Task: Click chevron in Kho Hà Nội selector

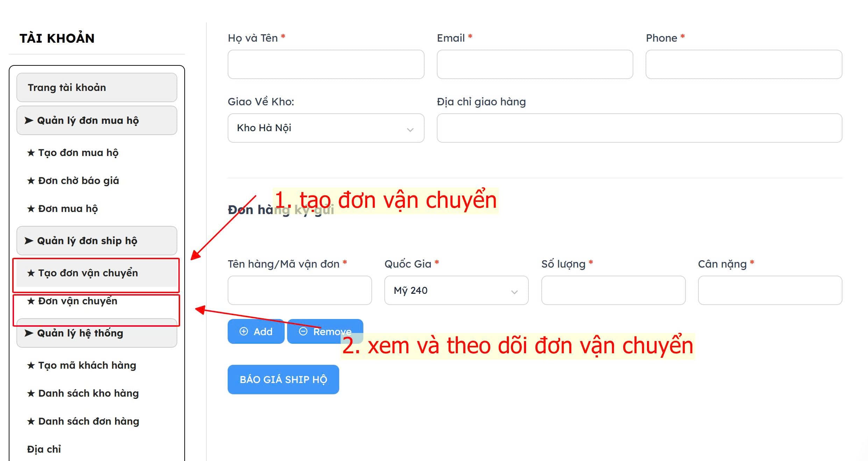Action: coord(410,130)
